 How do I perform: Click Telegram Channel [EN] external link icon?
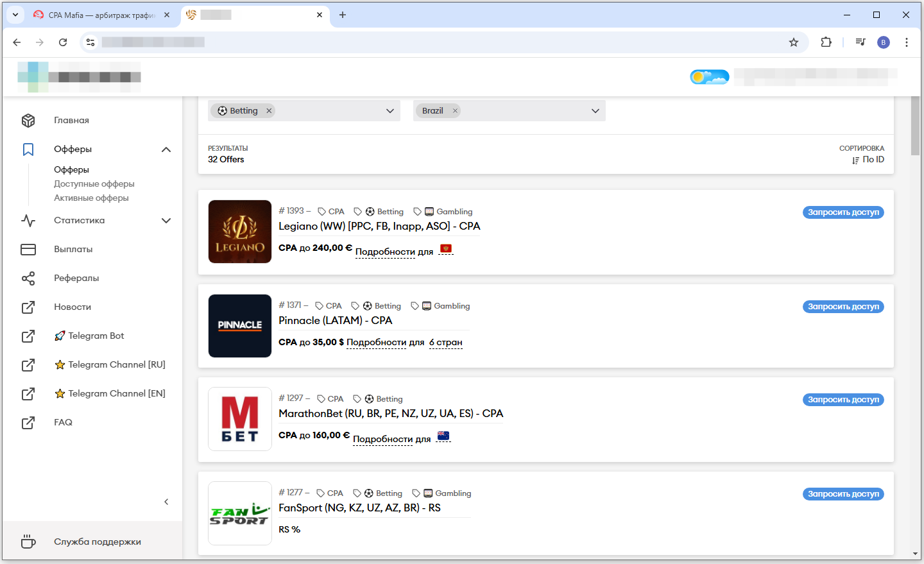pos(28,394)
